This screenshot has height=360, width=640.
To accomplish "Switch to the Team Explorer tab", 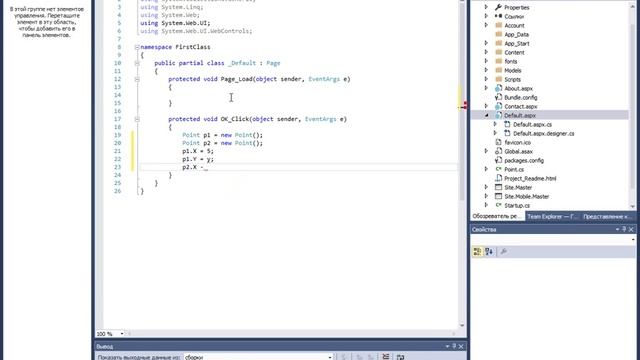I will [552, 216].
